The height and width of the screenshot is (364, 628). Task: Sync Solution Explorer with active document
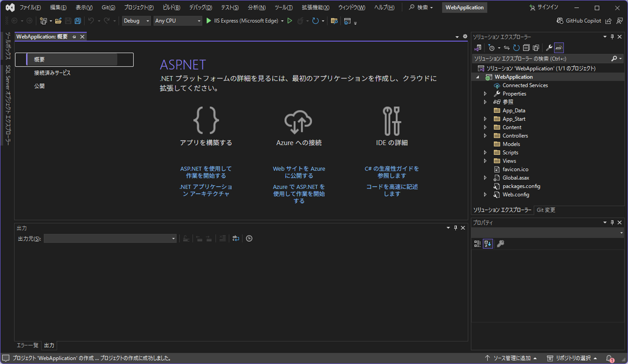click(x=506, y=48)
